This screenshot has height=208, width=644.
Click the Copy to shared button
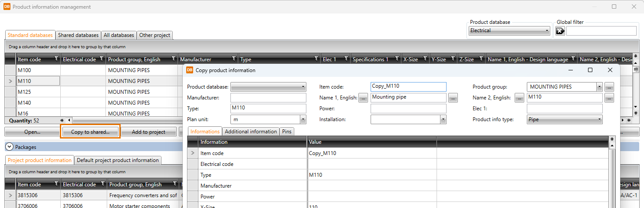point(90,132)
